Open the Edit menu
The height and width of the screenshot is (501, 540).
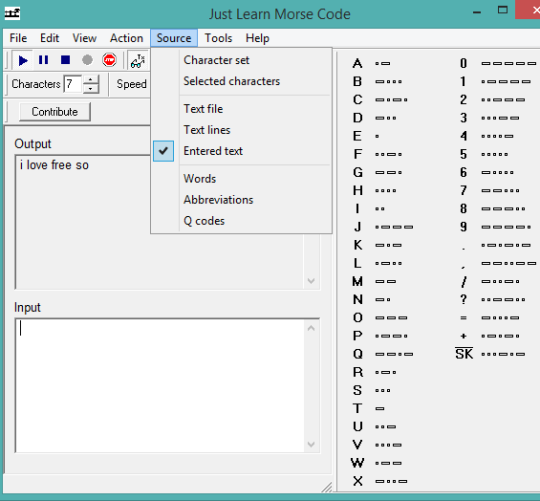click(50, 38)
